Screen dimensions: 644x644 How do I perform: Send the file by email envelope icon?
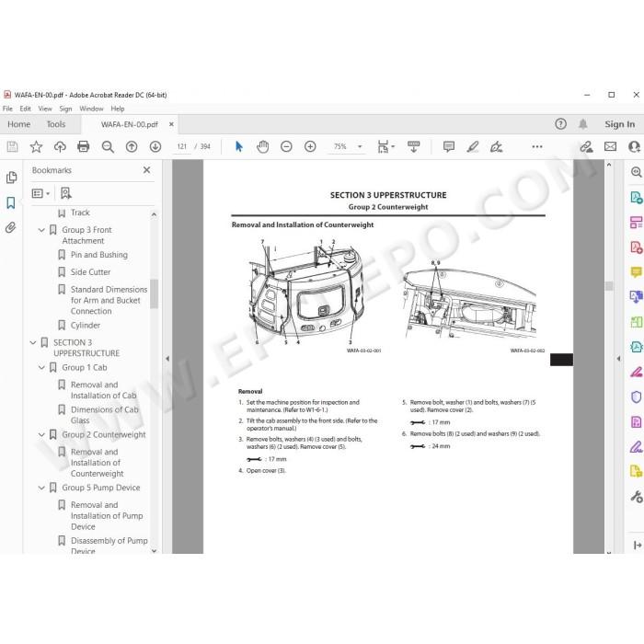tap(610, 146)
